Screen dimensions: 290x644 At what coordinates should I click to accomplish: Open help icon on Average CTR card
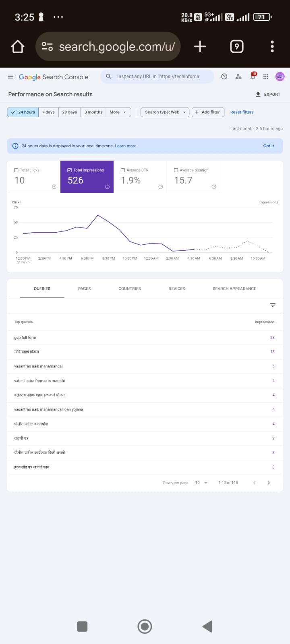161,187
